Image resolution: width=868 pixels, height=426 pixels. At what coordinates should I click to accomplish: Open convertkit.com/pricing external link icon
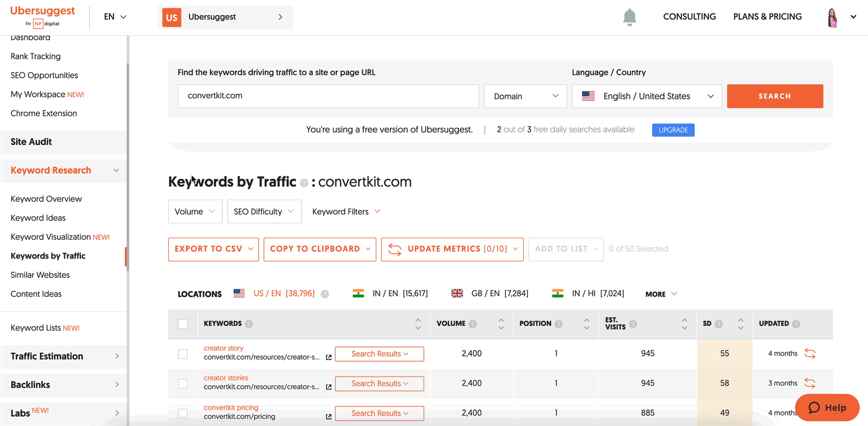point(329,417)
